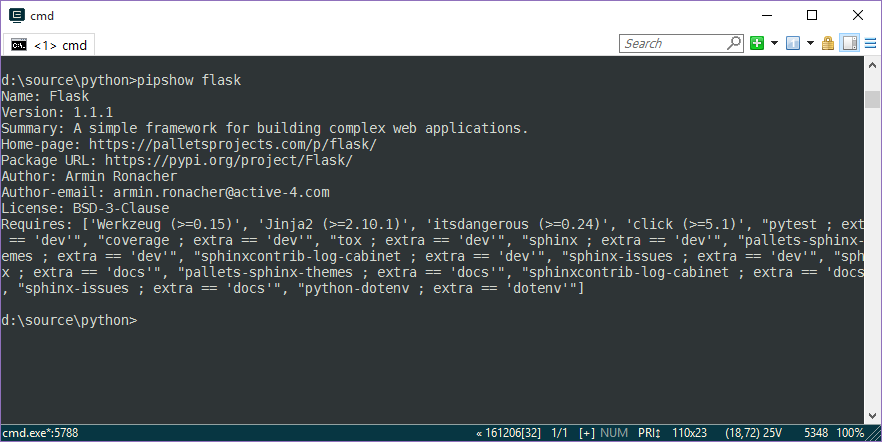Click the status bar resize grip
The width and height of the screenshot is (882, 442).
[874, 434]
